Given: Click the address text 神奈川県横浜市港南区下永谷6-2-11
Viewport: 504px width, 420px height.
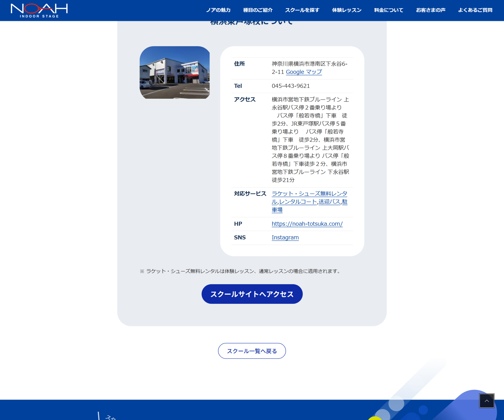Looking at the screenshot, I should pos(309,68).
